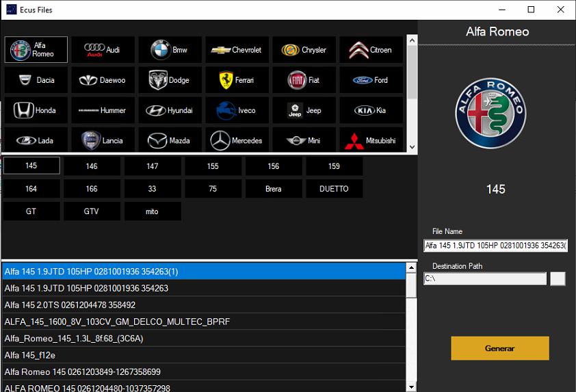Open the Lada brand tile
Image resolution: width=576 pixels, height=392 pixels.
pos(36,140)
